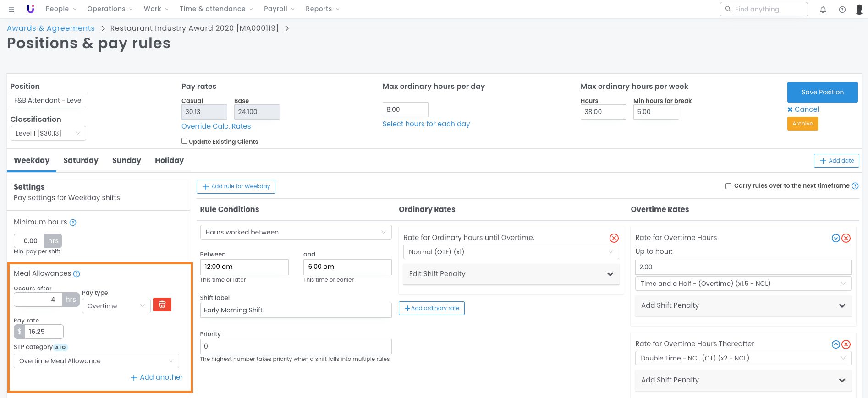
Task: Enable Update Existing Clients checkbox
Action: click(x=185, y=141)
